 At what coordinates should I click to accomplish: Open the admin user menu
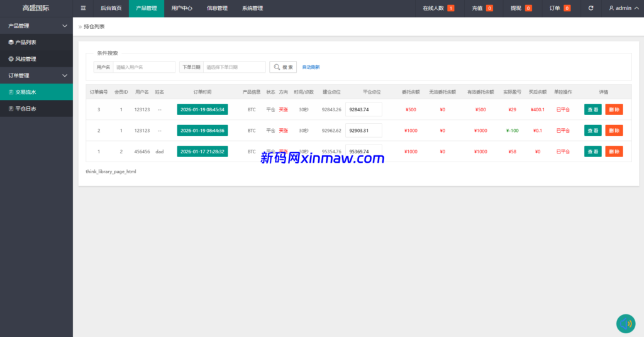coord(623,8)
